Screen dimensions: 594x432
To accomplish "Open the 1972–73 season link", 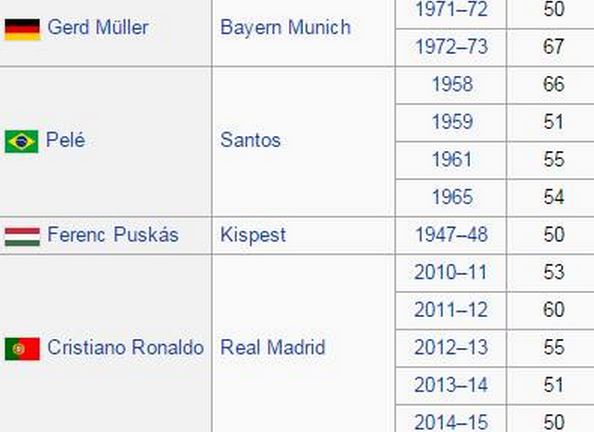I will [451, 47].
